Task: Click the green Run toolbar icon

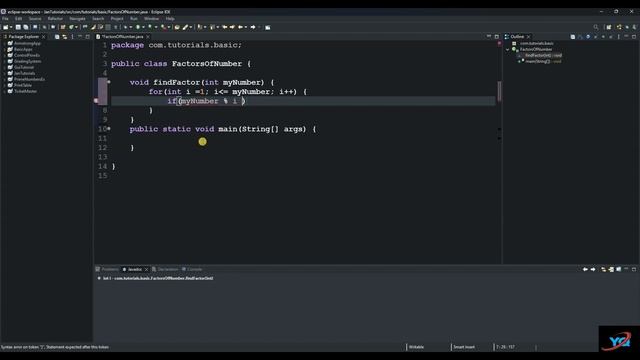Action: coord(138,27)
